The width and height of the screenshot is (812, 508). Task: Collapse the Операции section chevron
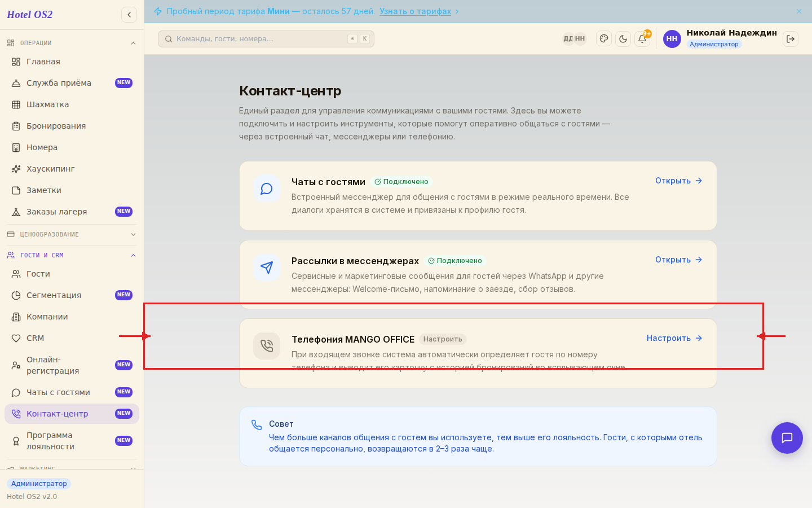[133, 43]
